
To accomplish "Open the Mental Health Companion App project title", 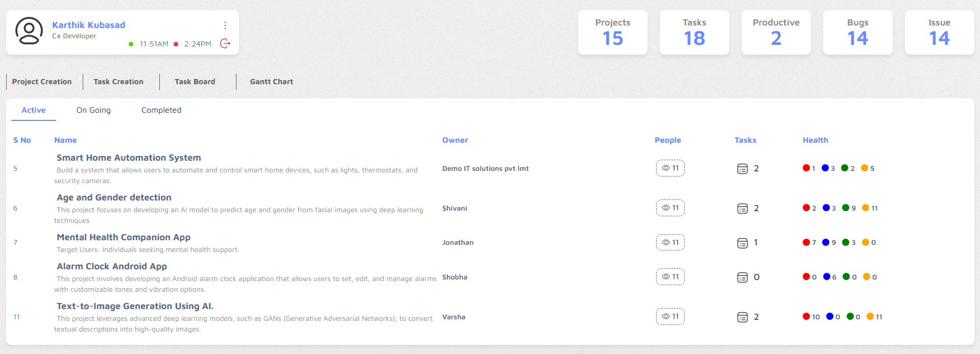I will (x=124, y=237).
